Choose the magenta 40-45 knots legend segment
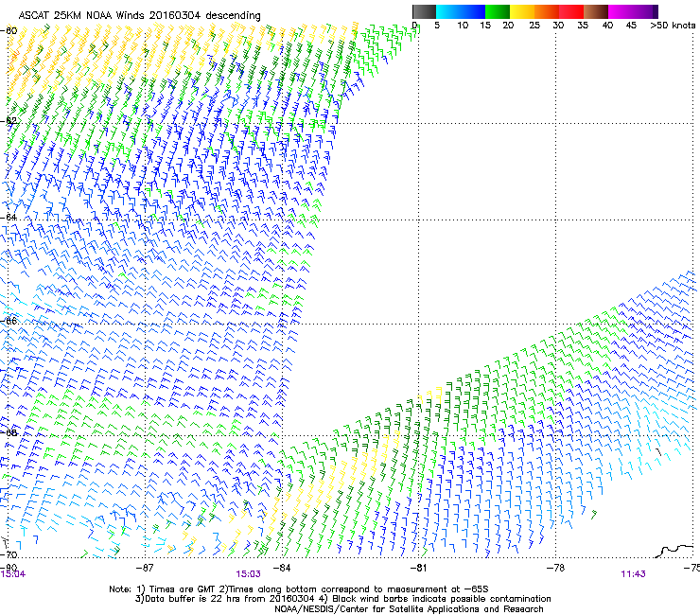Screen dimensions: 700x615 pos(621,11)
